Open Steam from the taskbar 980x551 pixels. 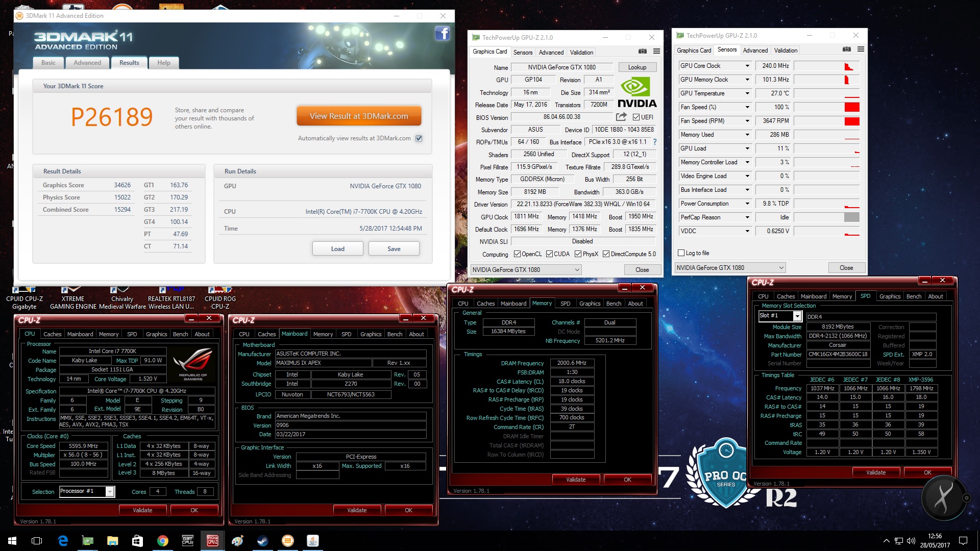coord(263,541)
